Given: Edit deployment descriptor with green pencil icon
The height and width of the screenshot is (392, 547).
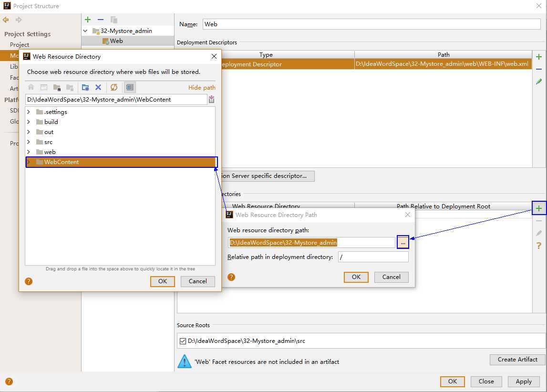Looking at the screenshot, I should click(539, 81).
